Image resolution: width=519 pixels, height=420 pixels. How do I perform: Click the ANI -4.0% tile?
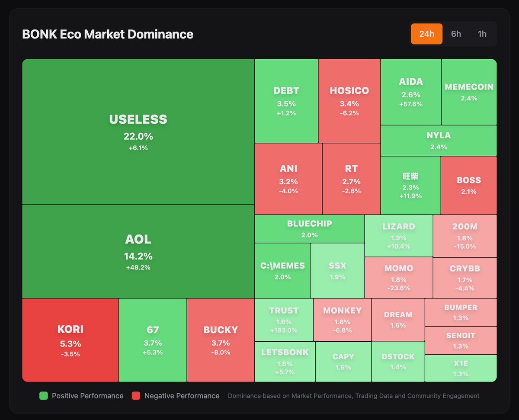288,179
